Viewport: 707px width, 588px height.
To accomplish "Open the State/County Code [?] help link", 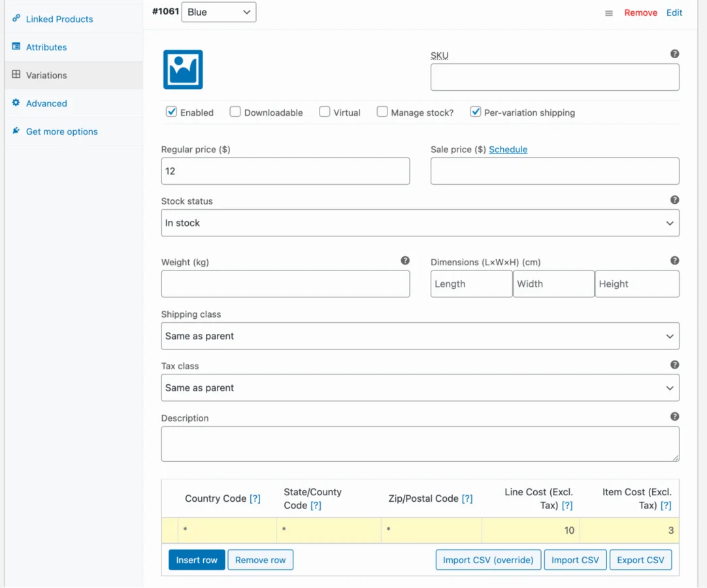I will (x=316, y=506).
